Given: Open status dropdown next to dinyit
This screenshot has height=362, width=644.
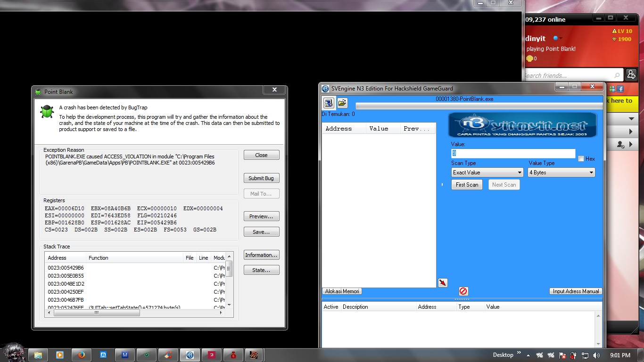Looking at the screenshot, I should (561, 39).
